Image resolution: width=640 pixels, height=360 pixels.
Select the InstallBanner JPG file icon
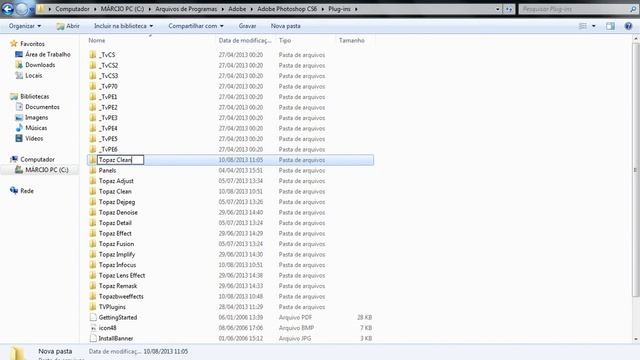pyautogui.click(x=93, y=338)
